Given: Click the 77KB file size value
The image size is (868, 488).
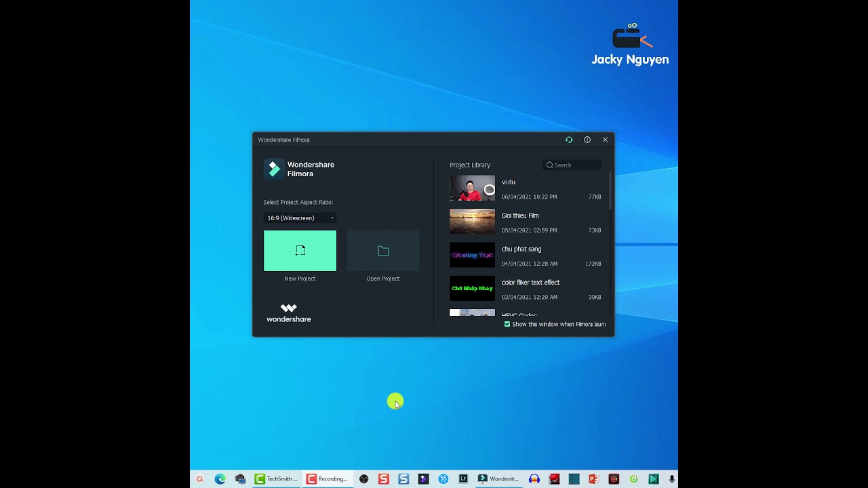Looking at the screenshot, I should pos(595,197).
